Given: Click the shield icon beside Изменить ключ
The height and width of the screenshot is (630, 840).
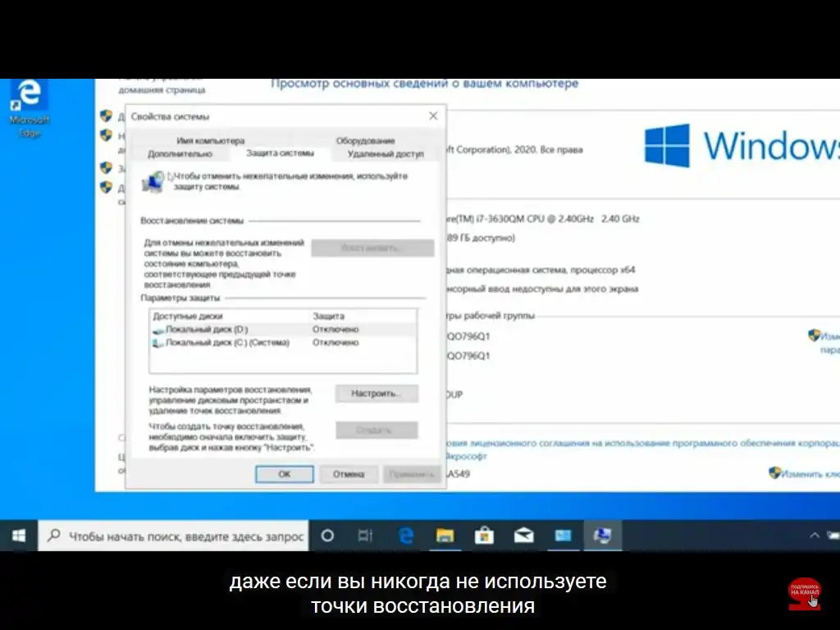Looking at the screenshot, I should tap(774, 473).
